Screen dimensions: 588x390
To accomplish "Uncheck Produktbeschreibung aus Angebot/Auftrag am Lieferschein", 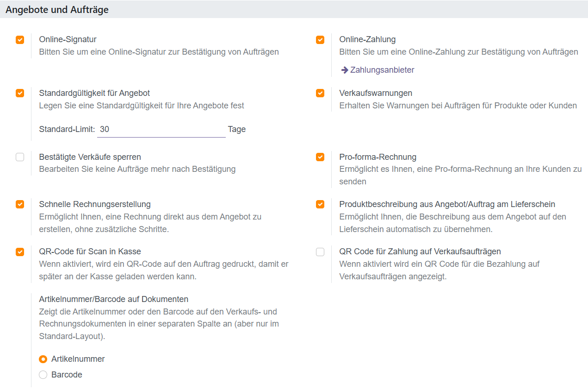I will pos(320,204).
